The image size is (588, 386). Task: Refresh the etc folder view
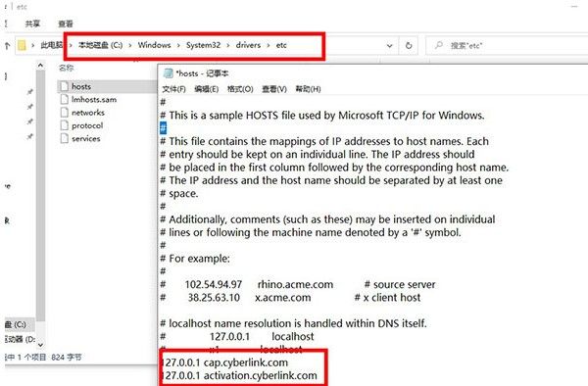point(409,46)
